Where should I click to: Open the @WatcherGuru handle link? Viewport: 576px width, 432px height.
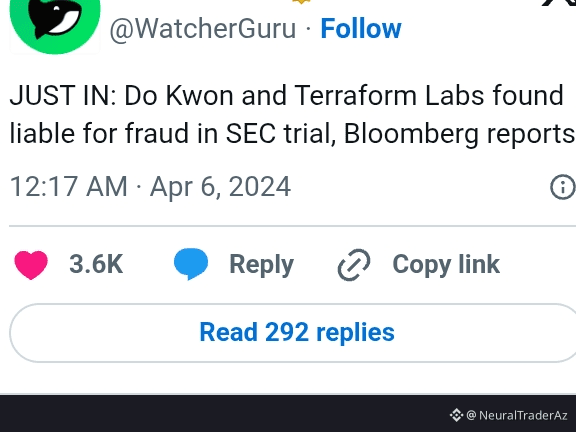pyautogui.click(x=203, y=29)
